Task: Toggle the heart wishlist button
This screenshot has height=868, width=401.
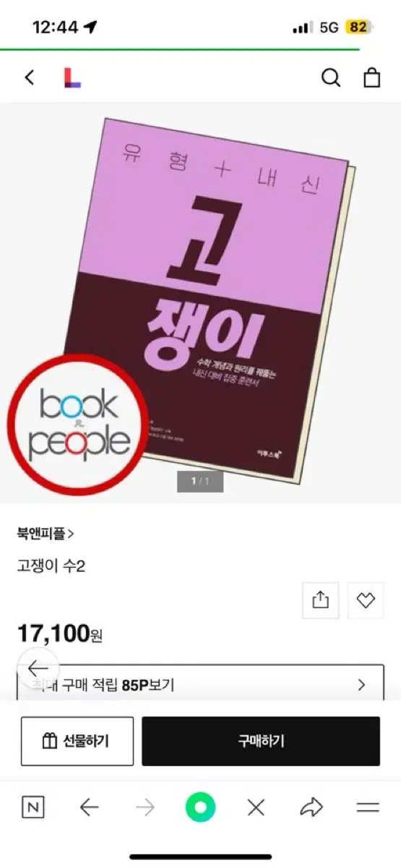Action: tap(366, 600)
